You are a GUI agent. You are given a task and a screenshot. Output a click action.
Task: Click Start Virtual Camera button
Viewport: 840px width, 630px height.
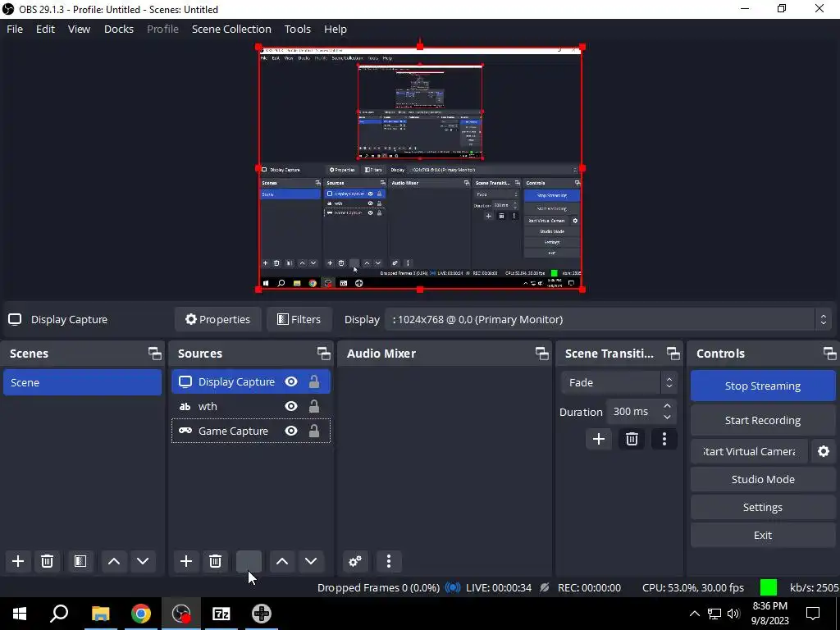(749, 451)
